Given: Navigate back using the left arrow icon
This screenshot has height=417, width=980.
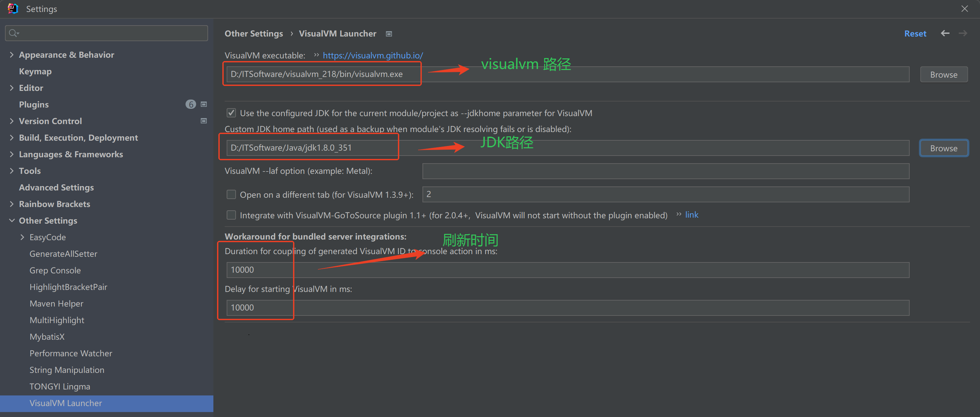Looking at the screenshot, I should click(945, 34).
